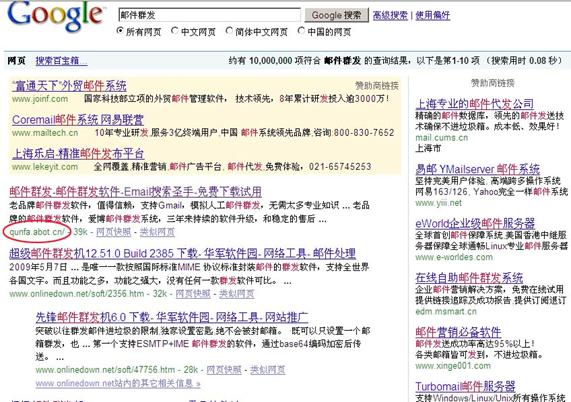Click the www.onlinedown.net/soft/2356.htm URL text

tap(76, 293)
